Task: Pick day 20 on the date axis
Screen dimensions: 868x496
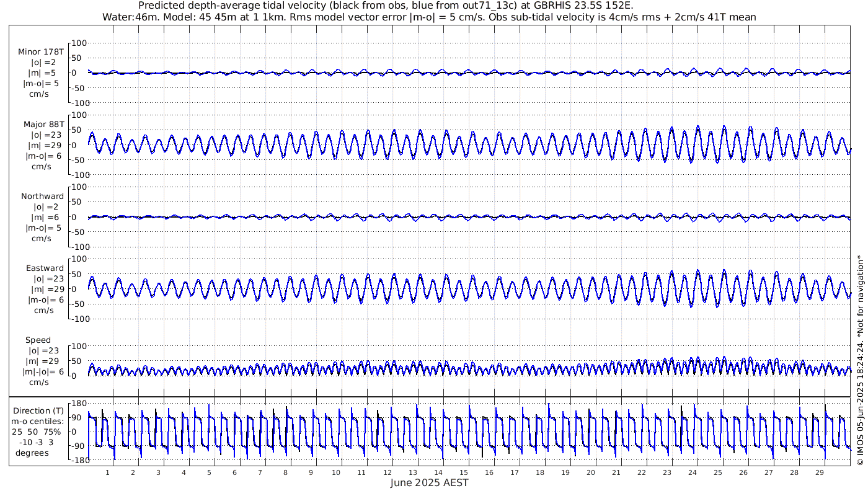Action: click(x=590, y=472)
